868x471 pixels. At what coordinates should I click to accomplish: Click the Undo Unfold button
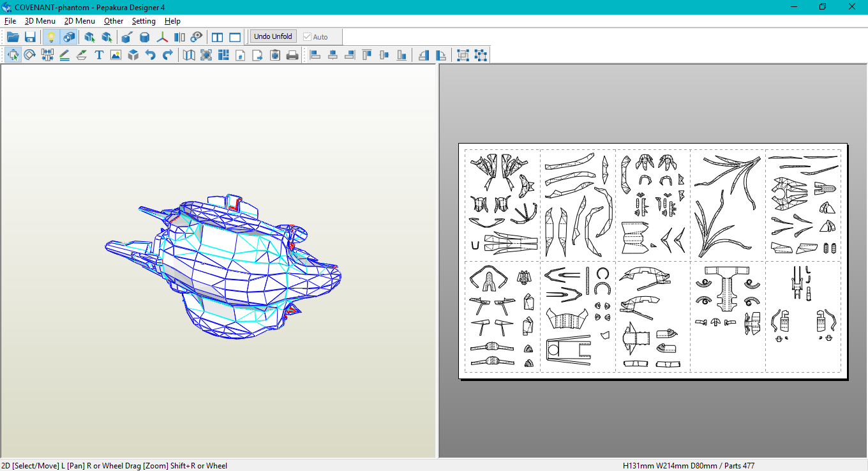[x=273, y=36]
